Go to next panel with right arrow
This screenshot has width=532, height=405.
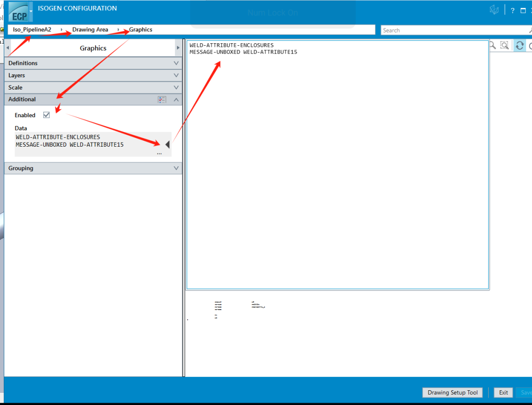(x=178, y=48)
